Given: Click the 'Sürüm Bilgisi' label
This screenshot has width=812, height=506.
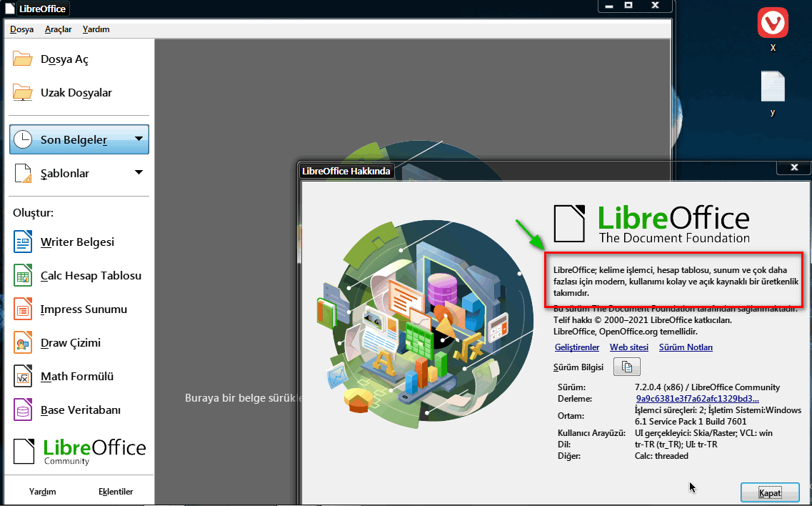Looking at the screenshot, I should click(x=578, y=367).
